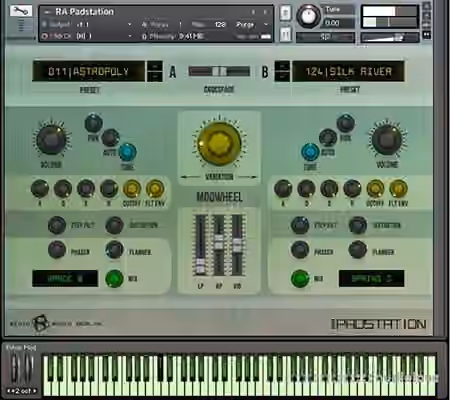
Task: Load previous instrument with header left arrow
Action: (253, 12)
